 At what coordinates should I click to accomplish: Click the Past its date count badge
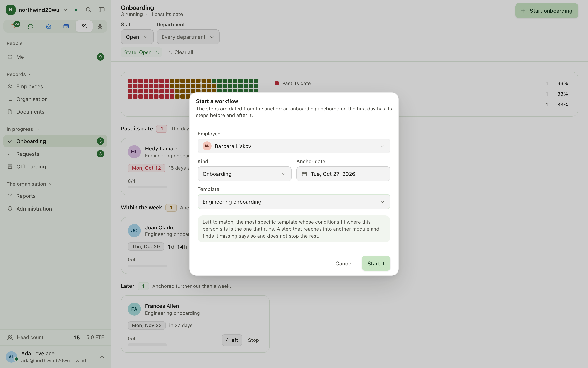click(161, 129)
